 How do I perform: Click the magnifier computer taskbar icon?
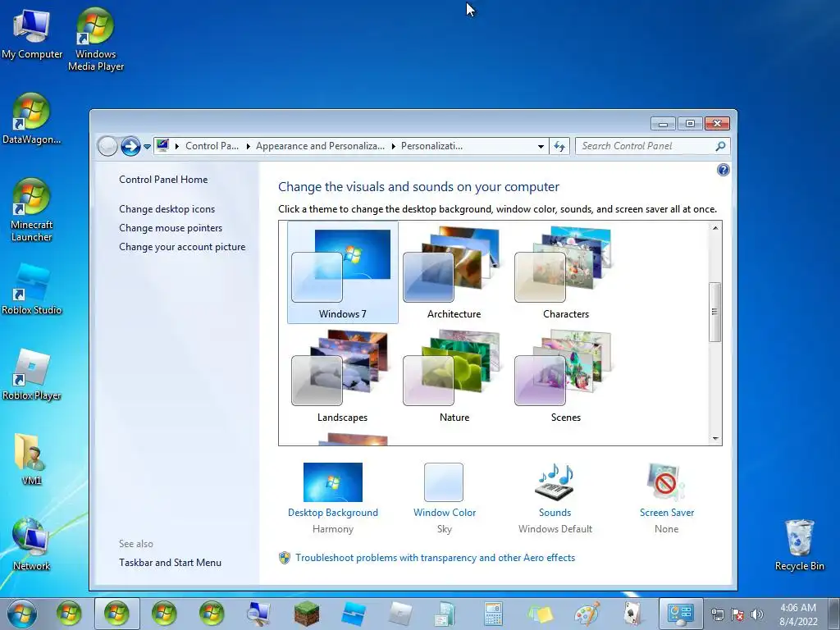click(259, 614)
